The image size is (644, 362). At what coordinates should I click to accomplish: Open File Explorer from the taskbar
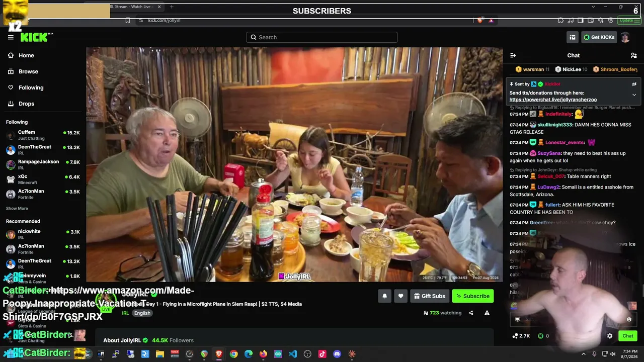(x=160, y=354)
